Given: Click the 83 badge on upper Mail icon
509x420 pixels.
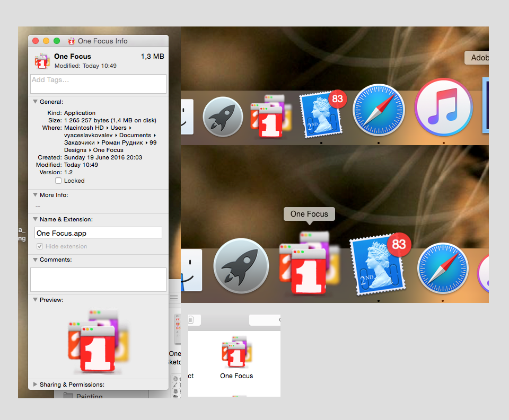Looking at the screenshot, I should pyautogui.click(x=338, y=99).
